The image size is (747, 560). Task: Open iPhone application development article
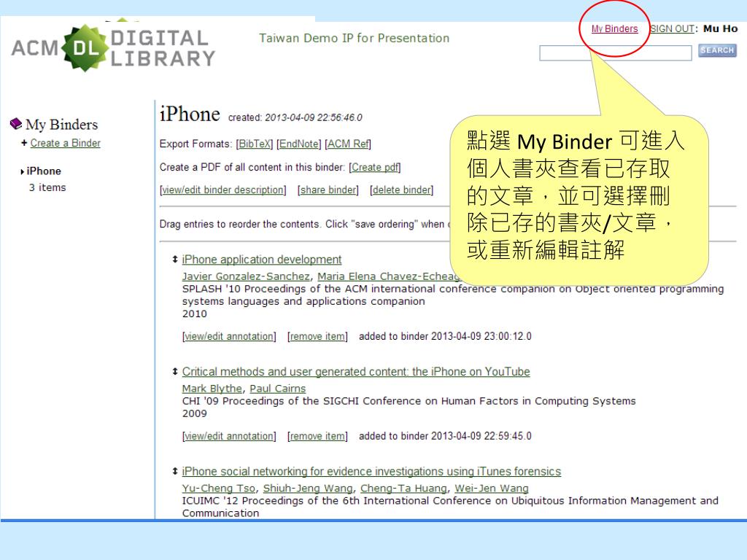(262, 260)
